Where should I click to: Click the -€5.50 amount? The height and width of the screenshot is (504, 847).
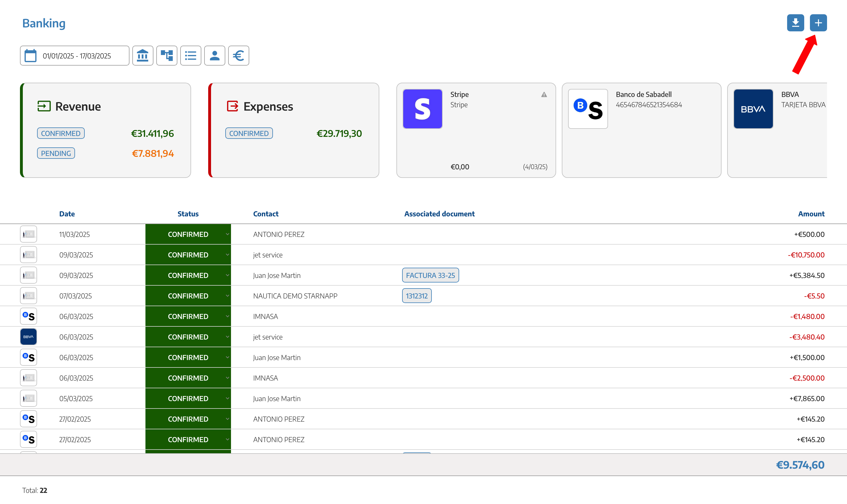(814, 296)
